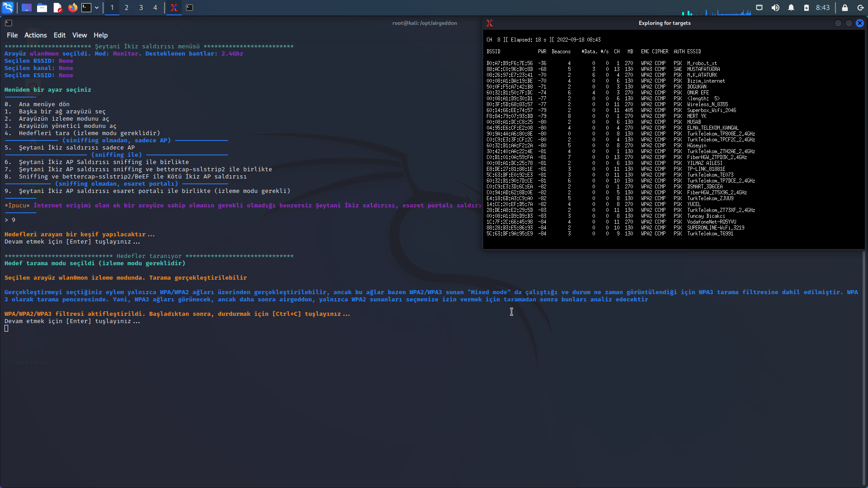Expand the terminal launcher dropdown arrow

97,8
